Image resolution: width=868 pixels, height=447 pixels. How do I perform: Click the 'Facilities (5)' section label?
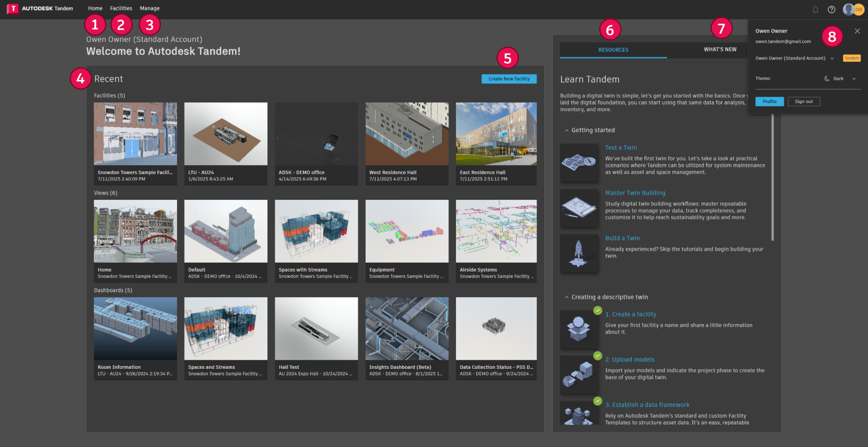point(109,96)
